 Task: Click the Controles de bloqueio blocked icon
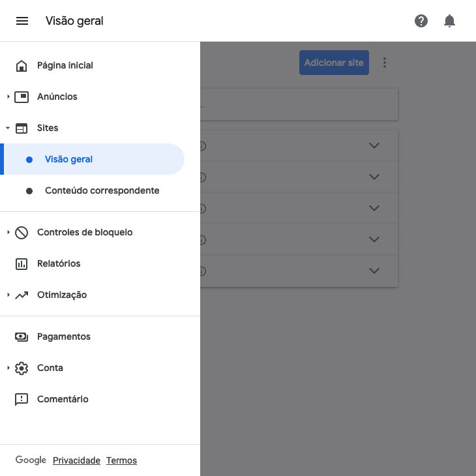(22, 233)
